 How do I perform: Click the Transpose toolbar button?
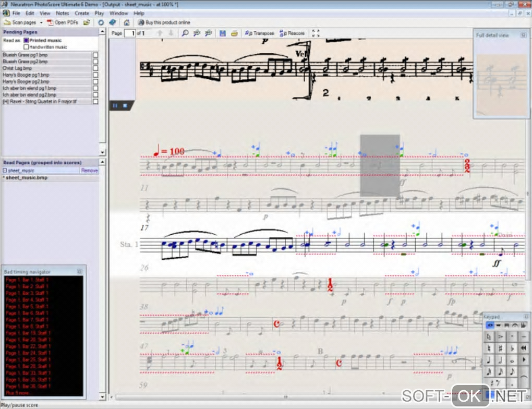[260, 33]
